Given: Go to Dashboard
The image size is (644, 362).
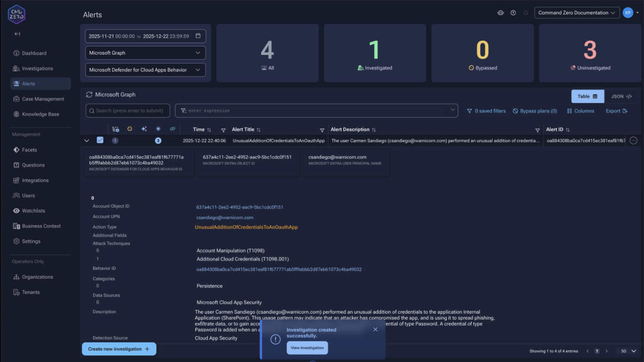Looking at the screenshot, I should coord(40,53).
